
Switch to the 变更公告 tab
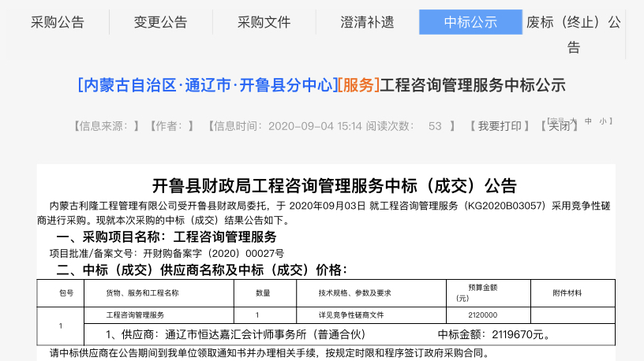pos(160,22)
